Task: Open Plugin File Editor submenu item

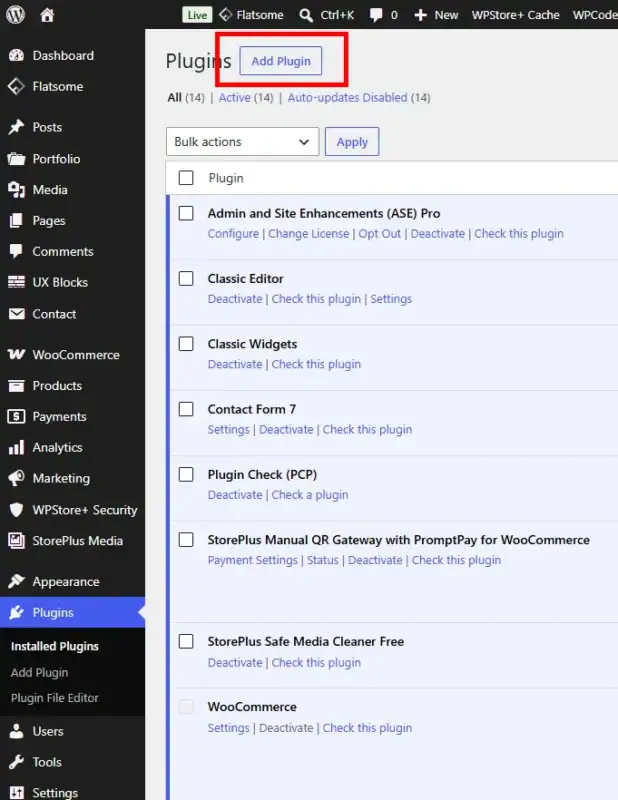Action: point(55,698)
